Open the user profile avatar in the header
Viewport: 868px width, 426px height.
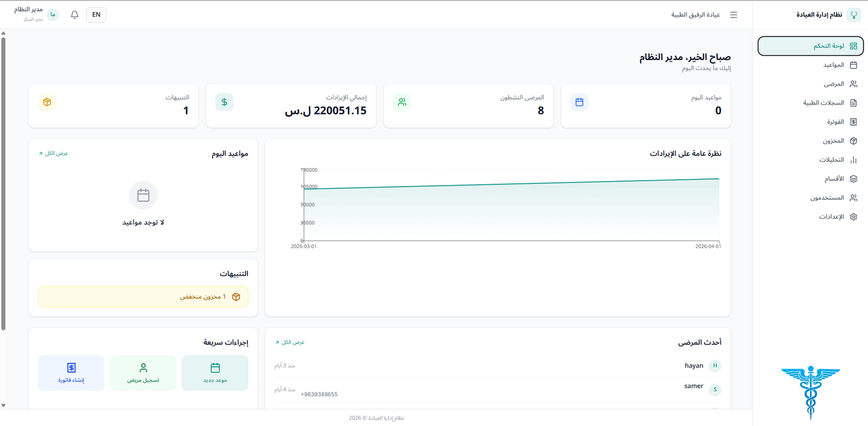click(x=53, y=15)
